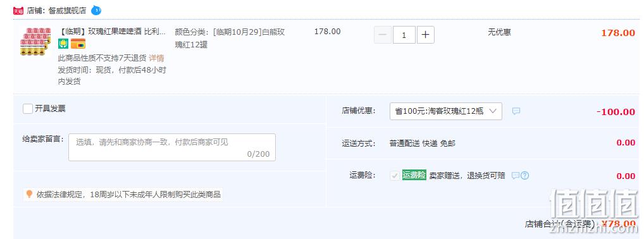Open the 详情 link about the 7-day return policy
This screenshot has height=239, width=644.
[156, 58]
